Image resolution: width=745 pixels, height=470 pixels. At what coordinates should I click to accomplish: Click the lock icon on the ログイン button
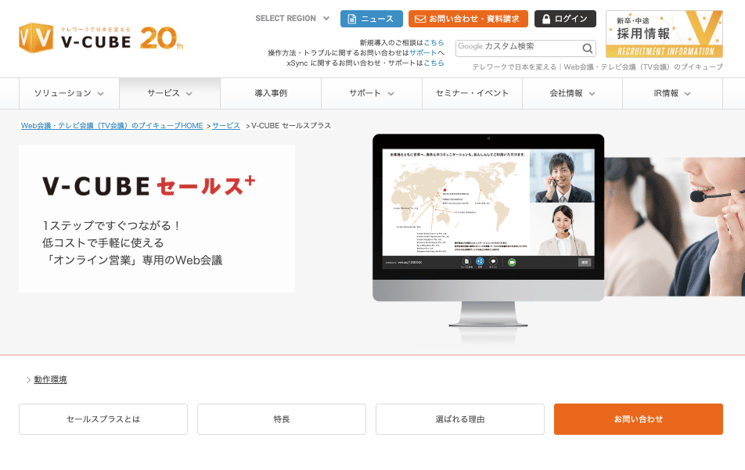(546, 19)
